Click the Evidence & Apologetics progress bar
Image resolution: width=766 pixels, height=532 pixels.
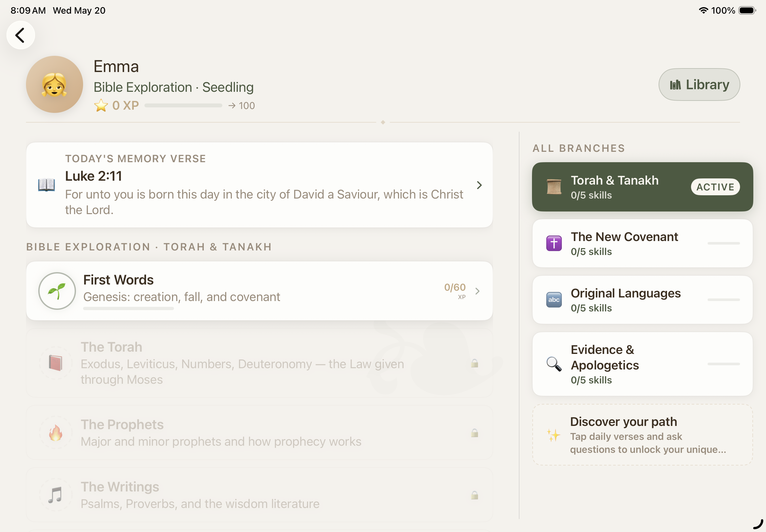tap(724, 364)
